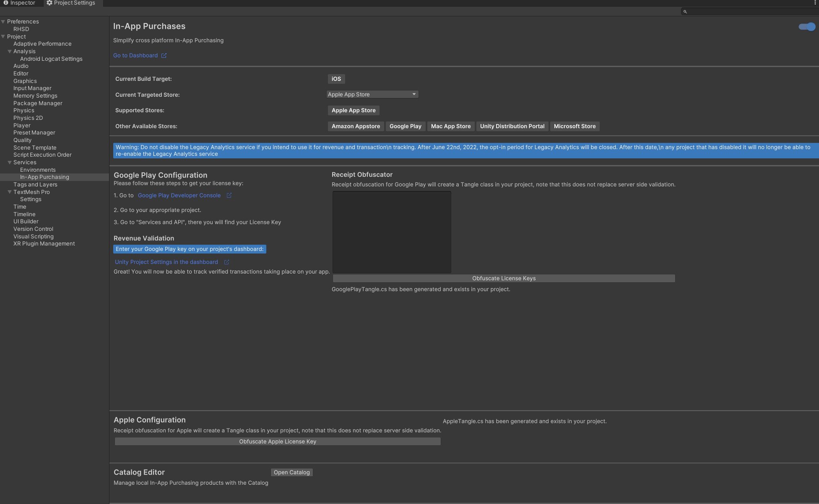819x504 pixels.
Task: Select Player in the settings list
Action: tap(22, 125)
